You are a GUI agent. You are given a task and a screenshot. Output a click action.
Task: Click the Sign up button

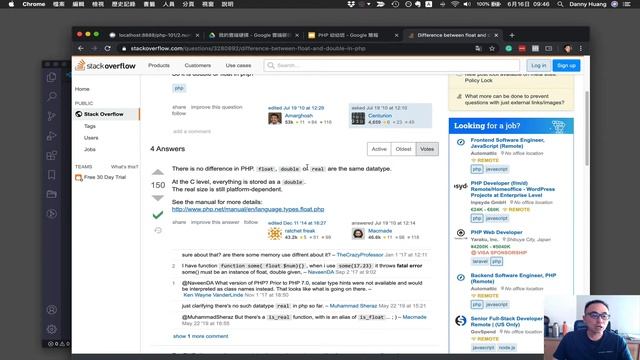566,65
